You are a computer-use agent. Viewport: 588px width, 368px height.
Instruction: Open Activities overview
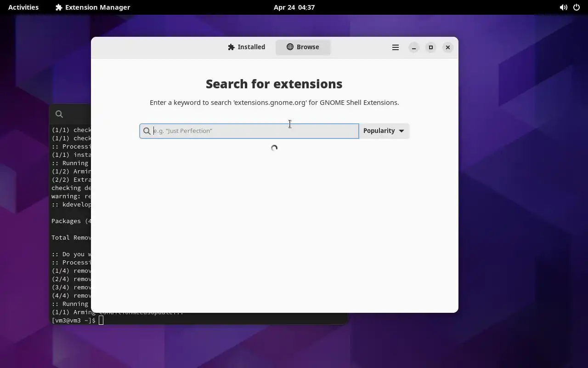23,7
